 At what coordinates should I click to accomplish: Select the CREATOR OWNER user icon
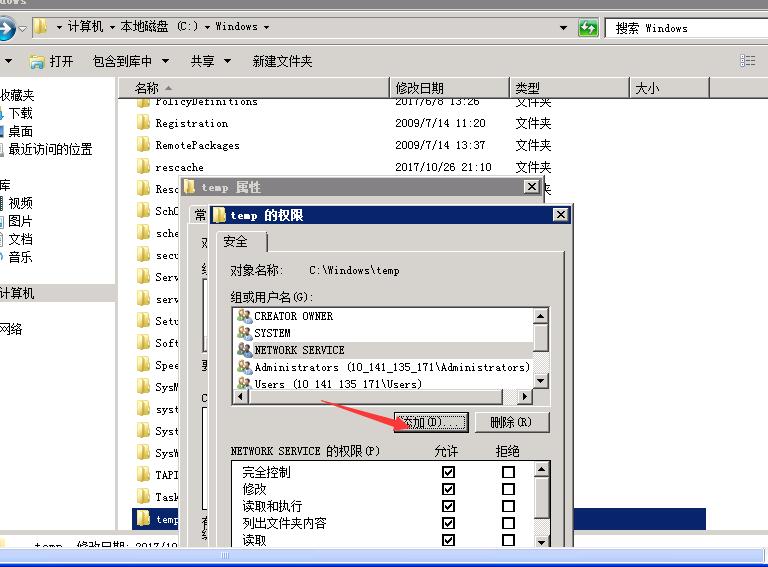(x=244, y=316)
